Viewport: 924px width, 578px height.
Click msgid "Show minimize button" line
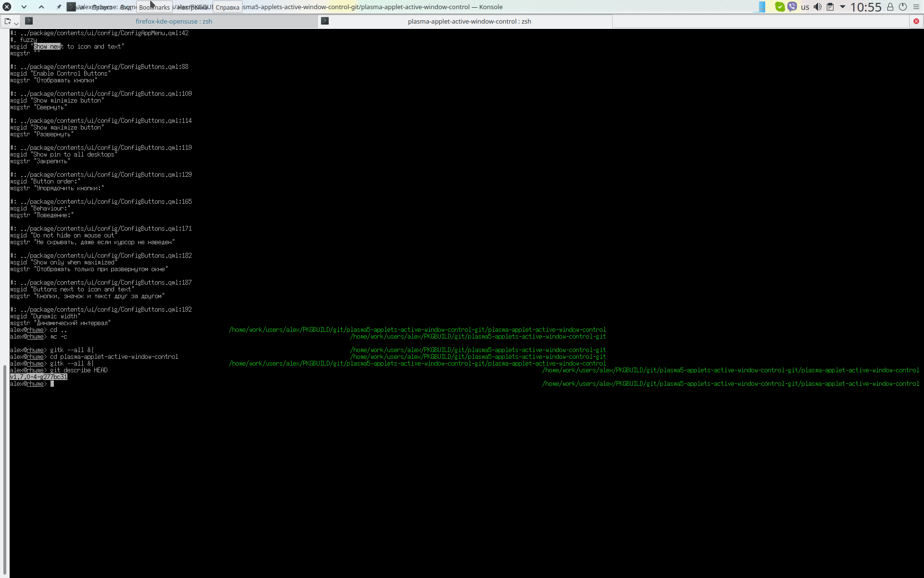point(57,101)
